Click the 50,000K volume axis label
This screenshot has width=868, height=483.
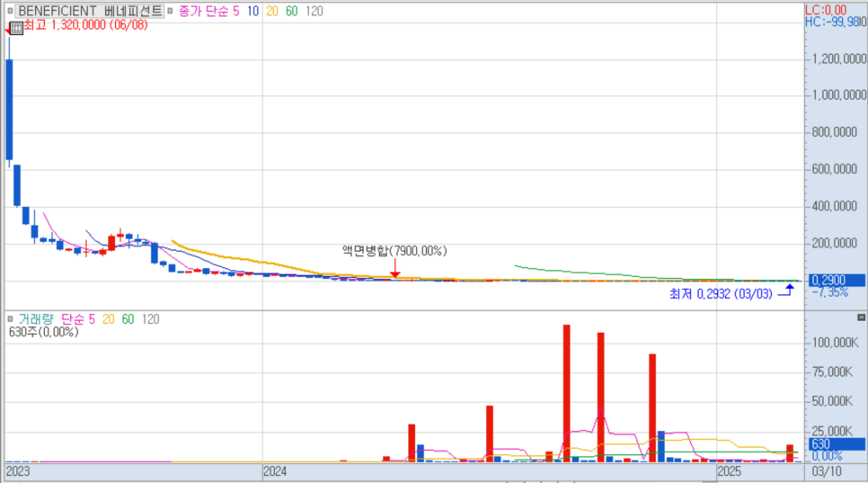[832, 401]
